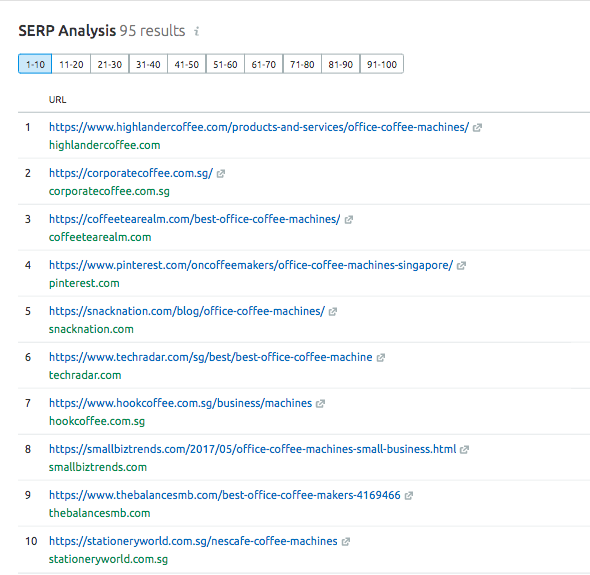Click the green highlandercoffee.com domain
The height and width of the screenshot is (575, 590).
(x=105, y=145)
